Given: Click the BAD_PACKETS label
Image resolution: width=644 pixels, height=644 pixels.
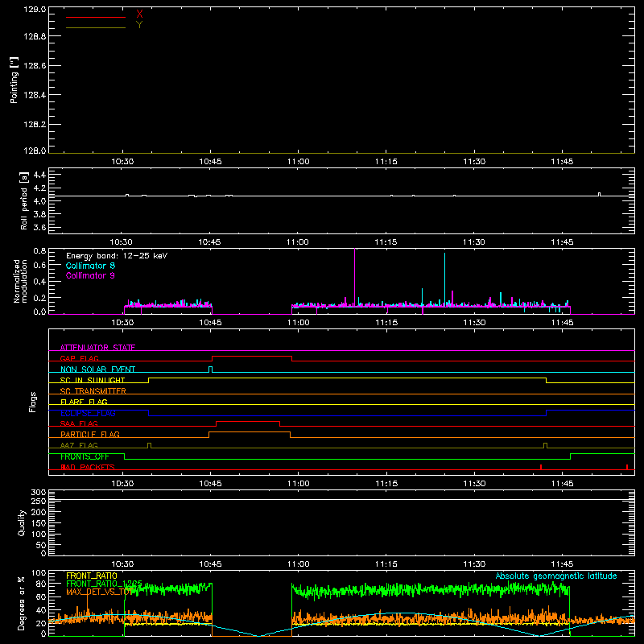Looking at the screenshot, I should (88, 467).
